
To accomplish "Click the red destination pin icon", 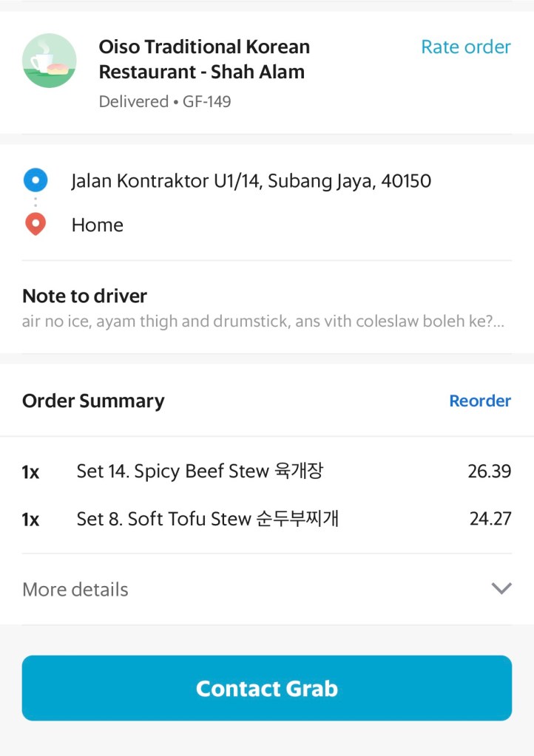I will [x=36, y=225].
